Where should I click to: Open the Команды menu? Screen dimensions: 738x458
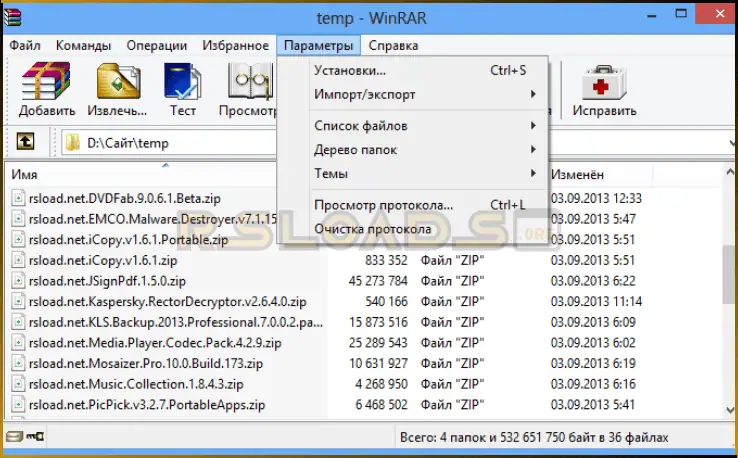[x=83, y=45]
